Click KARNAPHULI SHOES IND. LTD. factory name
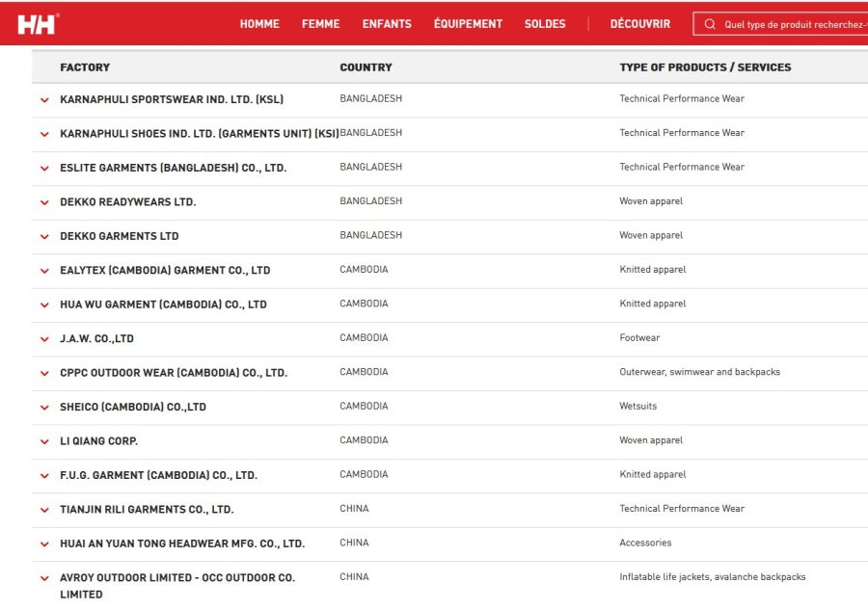The height and width of the screenshot is (610, 868). pyautogui.click(x=200, y=134)
